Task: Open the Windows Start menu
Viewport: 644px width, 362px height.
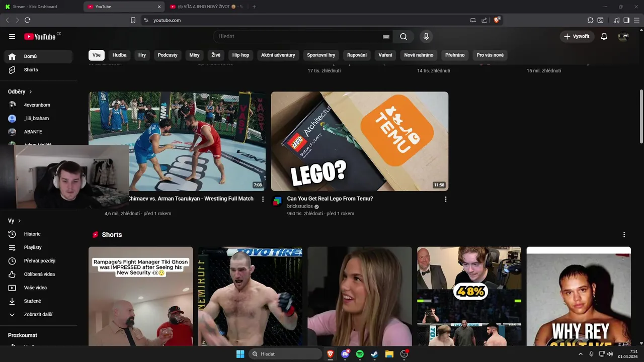Action: (x=240, y=354)
